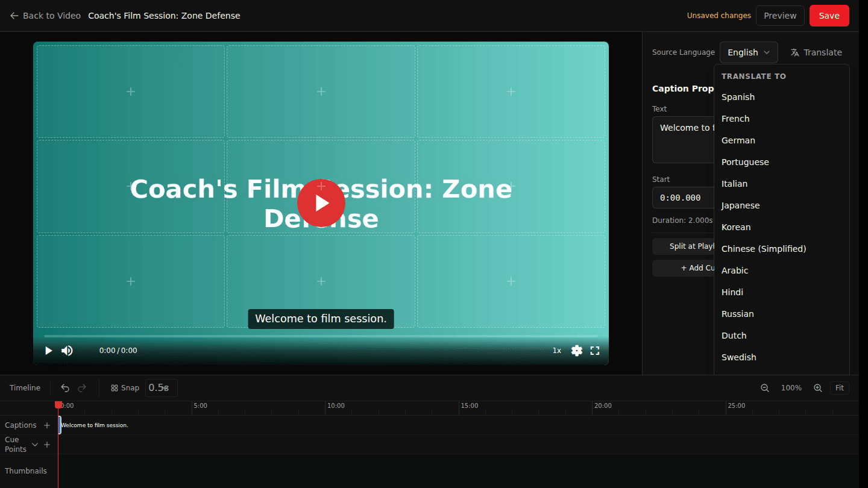Open the Source Language English dropdown
The height and width of the screenshot is (488, 868).
click(x=749, y=52)
